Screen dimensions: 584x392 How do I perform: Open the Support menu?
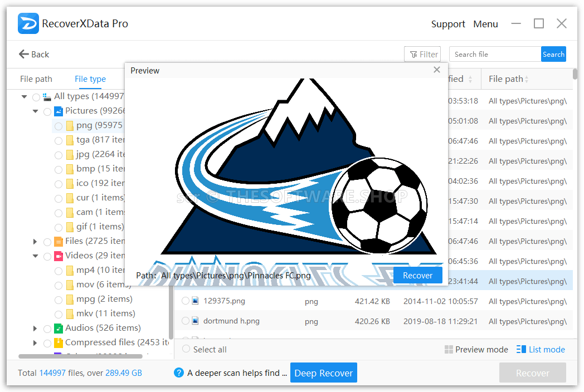click(448, 24)
